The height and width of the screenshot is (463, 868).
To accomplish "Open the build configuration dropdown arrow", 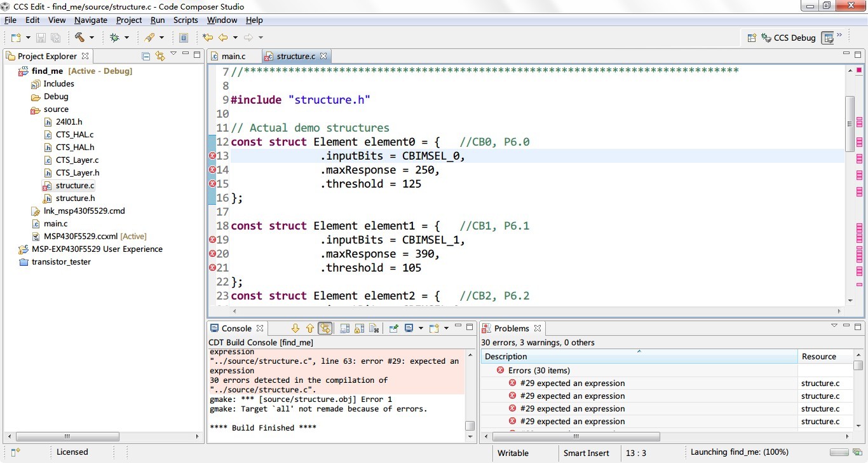I will coord(92,38).
